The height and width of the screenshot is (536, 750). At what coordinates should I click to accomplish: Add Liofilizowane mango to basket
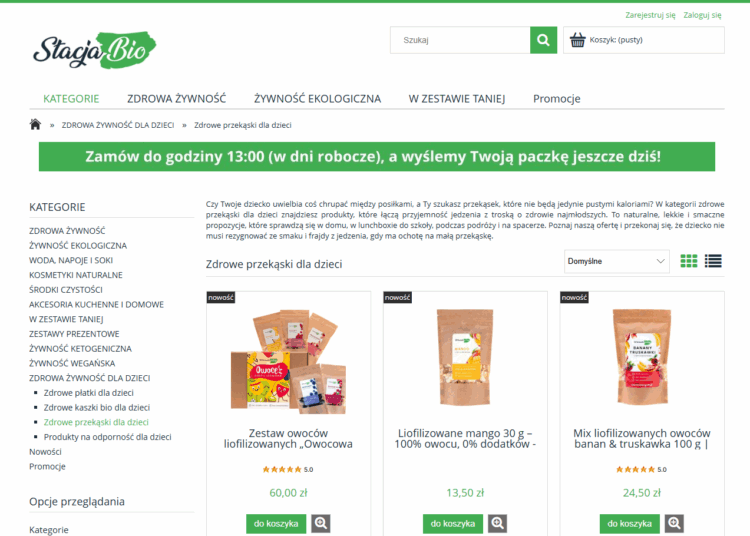pyautogui.click(x=452, y=524)
